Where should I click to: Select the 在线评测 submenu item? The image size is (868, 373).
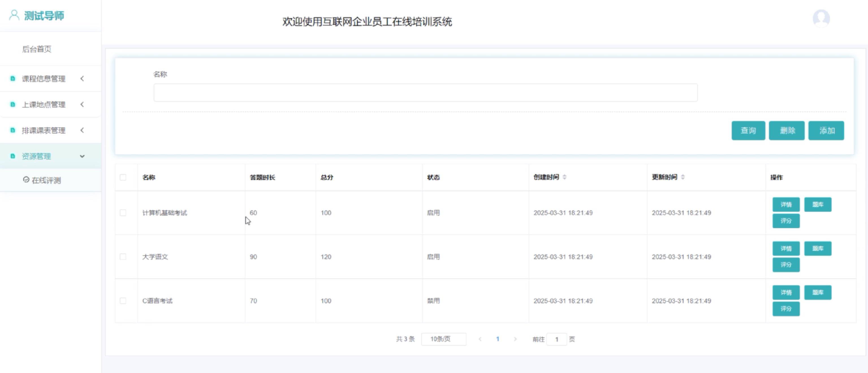46,181
